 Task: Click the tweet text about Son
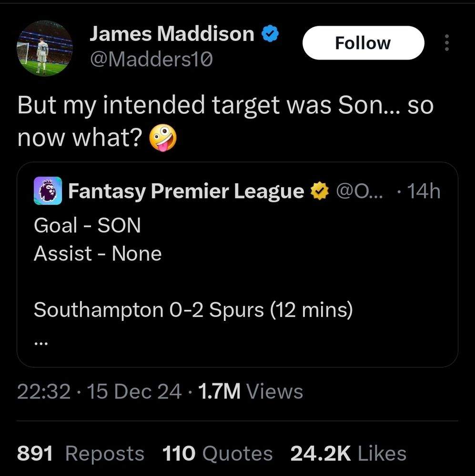click(x=225, y=106)
